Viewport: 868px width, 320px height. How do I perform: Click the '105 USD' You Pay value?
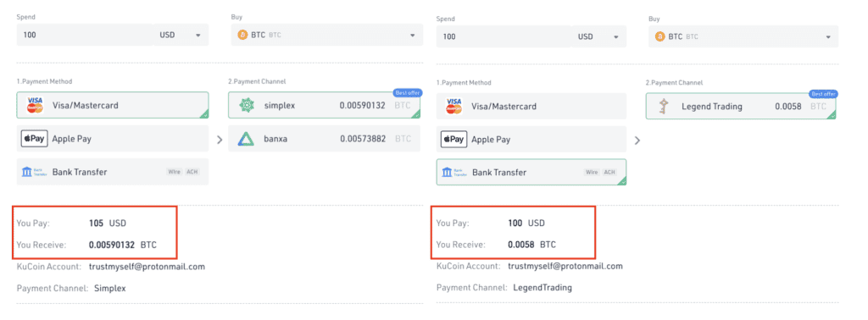(x=108, y=223)
